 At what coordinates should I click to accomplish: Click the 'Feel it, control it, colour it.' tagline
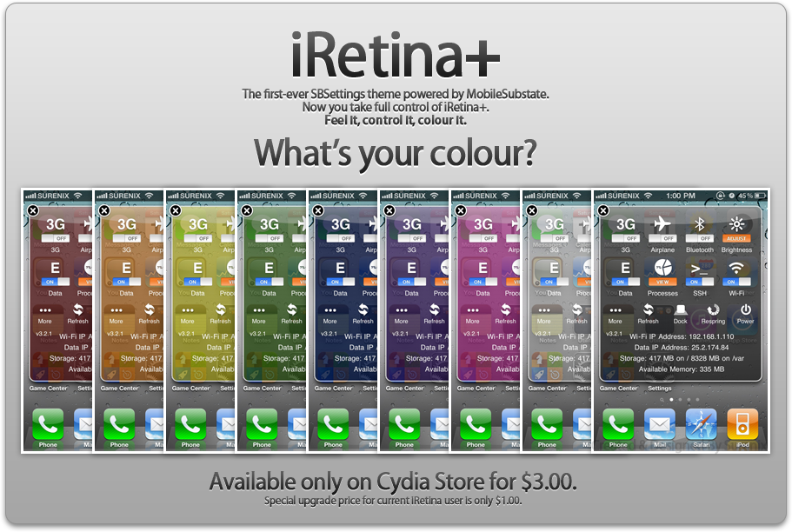(x=396, y=120)
